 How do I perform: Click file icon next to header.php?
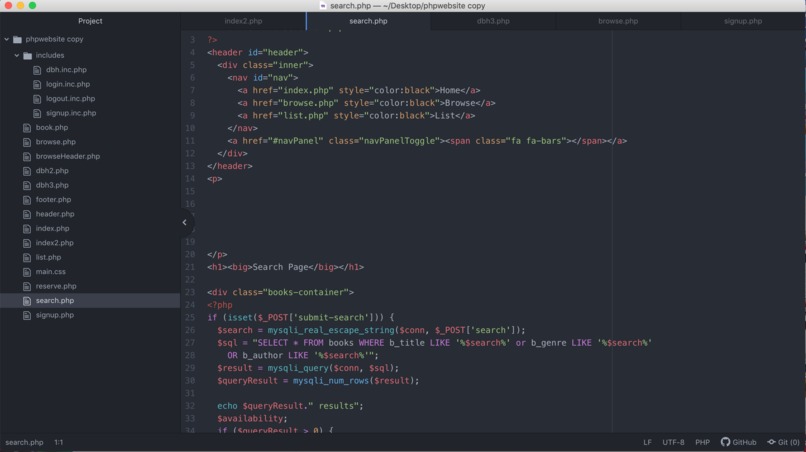pyautogui.click(x=27, y=214)
